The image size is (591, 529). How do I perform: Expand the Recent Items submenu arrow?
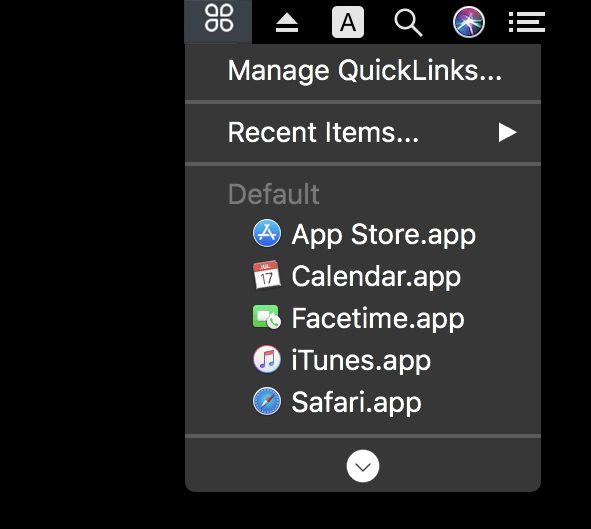click(507, 132)
